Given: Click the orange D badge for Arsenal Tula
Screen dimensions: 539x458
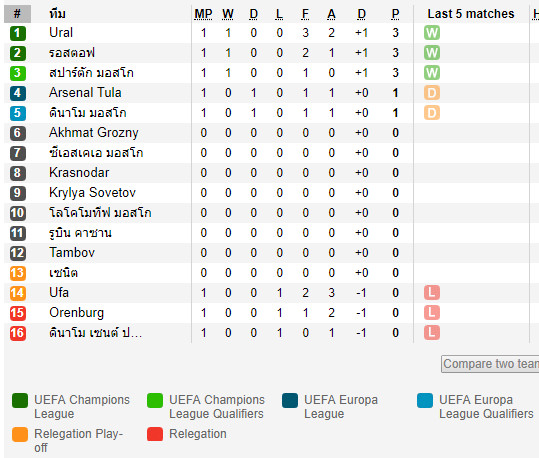Looking at the screenshot, I should tap(432, 93).
